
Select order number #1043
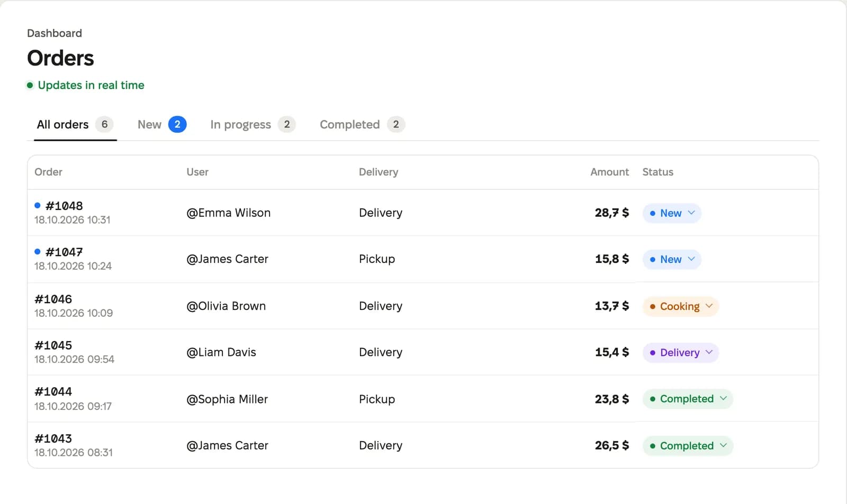pyautogui.click(x=53, y=439)
